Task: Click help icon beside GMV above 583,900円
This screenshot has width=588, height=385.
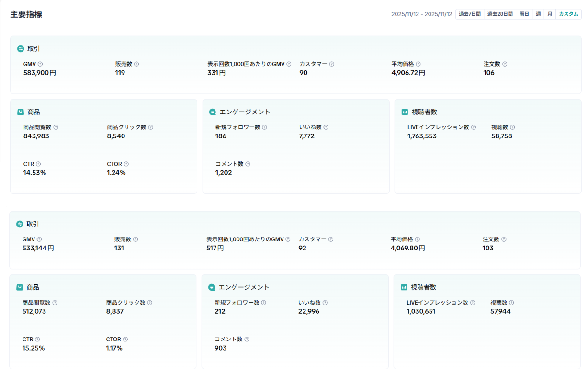Action: point(40,64)
